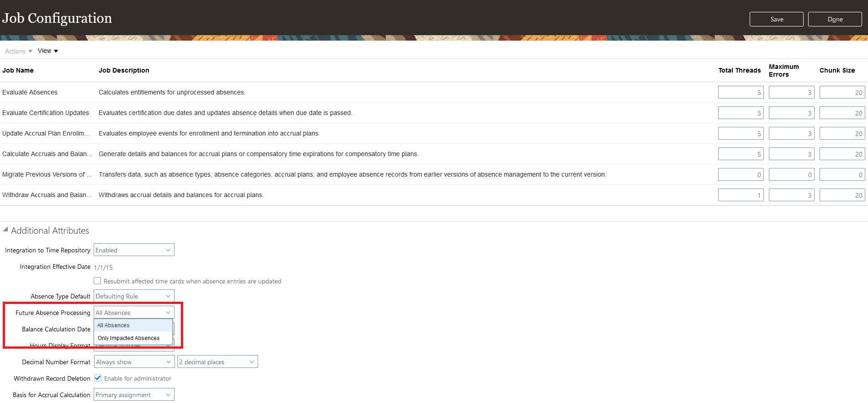Open the View menu
Viewport: 868px width, 403px height.
pos(48,51)
